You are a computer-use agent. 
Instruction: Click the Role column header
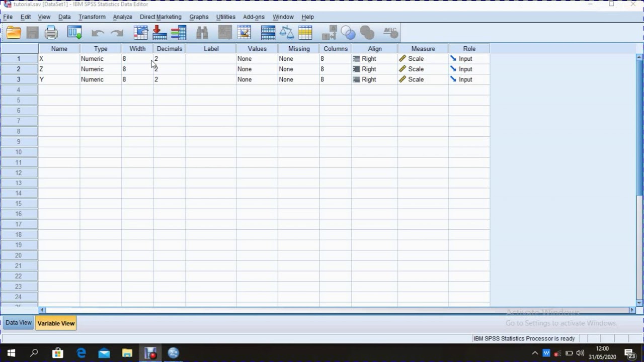point(469,49)
